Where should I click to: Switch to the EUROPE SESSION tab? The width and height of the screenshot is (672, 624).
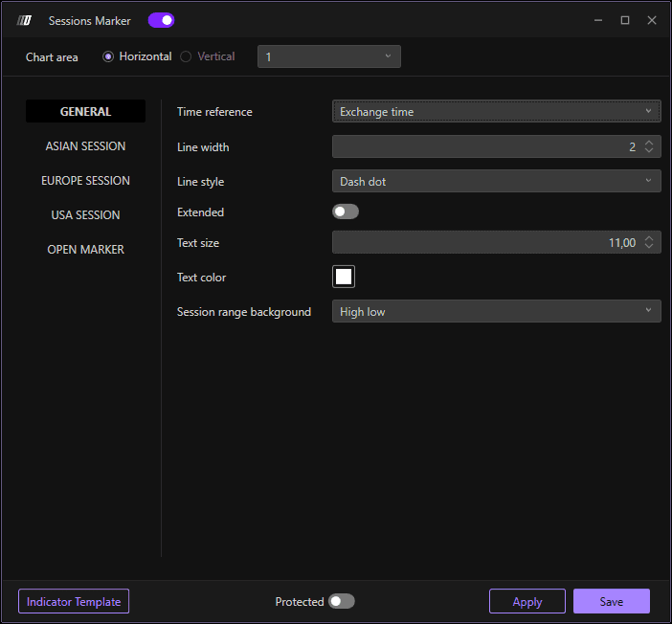click(x=85, y=181)
